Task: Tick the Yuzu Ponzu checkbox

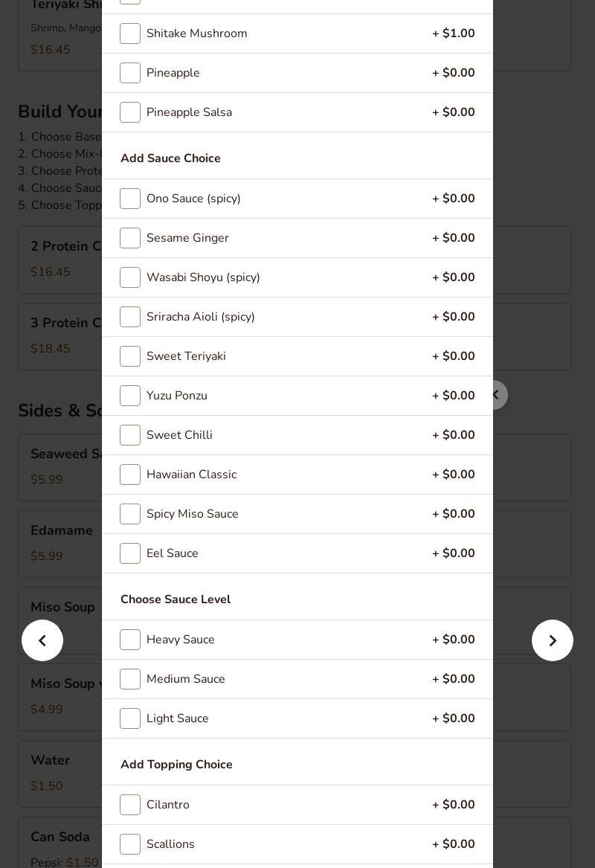Action: click(x=130, y=396)
